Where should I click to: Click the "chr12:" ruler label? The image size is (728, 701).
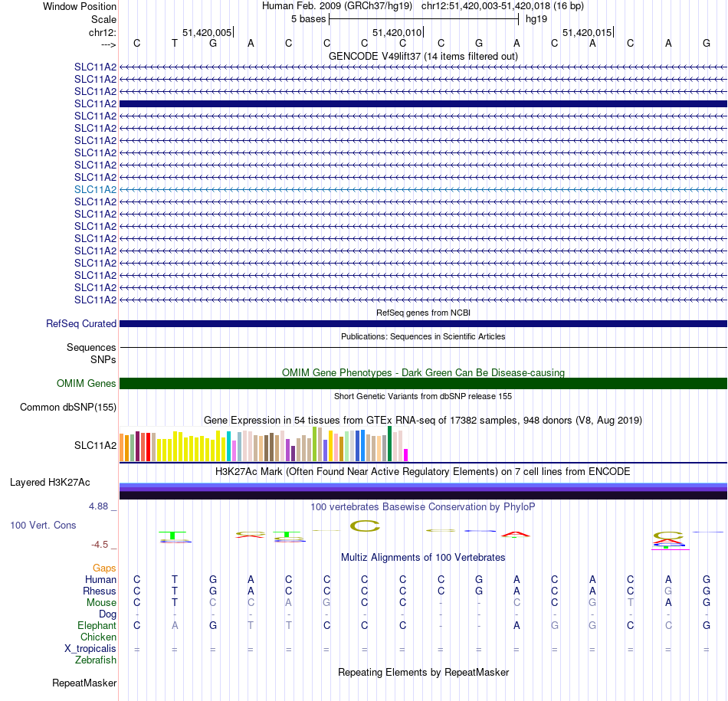coord(102,32)
